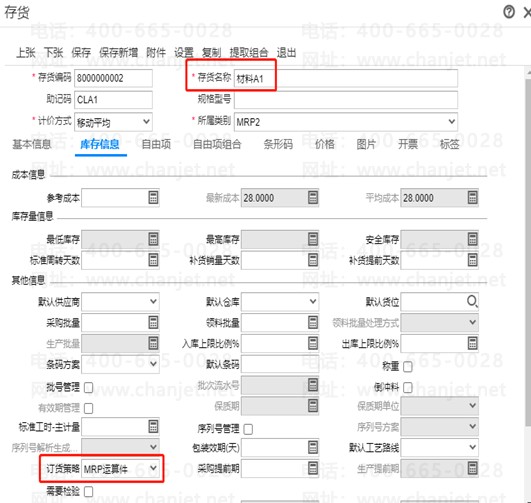531x503 pixels.
Task: Click the 保存 button
Action: click(81, 53)
